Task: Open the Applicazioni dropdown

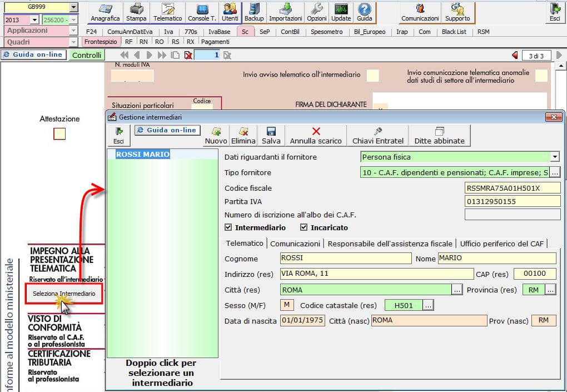Action: (x=73, y=31)
